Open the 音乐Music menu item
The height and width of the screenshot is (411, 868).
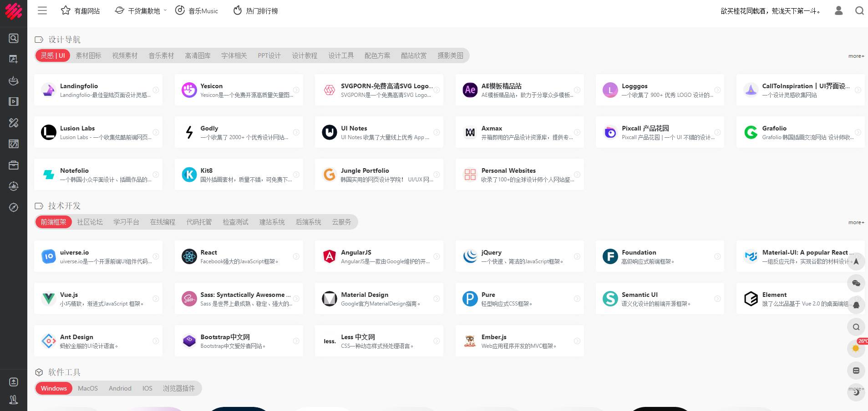(x=197, y=10)
